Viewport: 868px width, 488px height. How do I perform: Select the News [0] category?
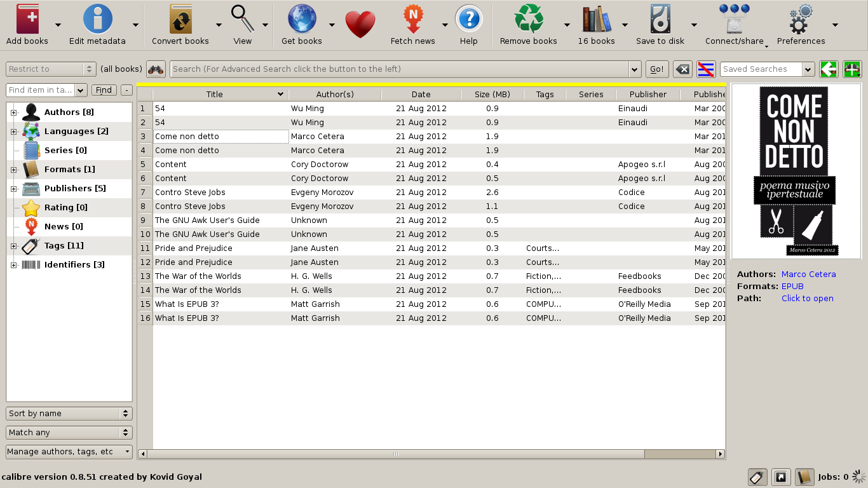(63, 227)
